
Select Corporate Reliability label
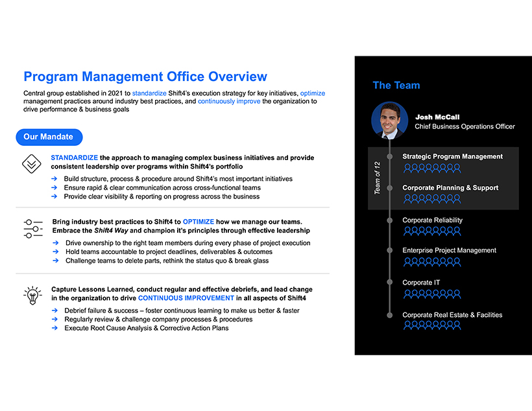[x=432, y=220]
